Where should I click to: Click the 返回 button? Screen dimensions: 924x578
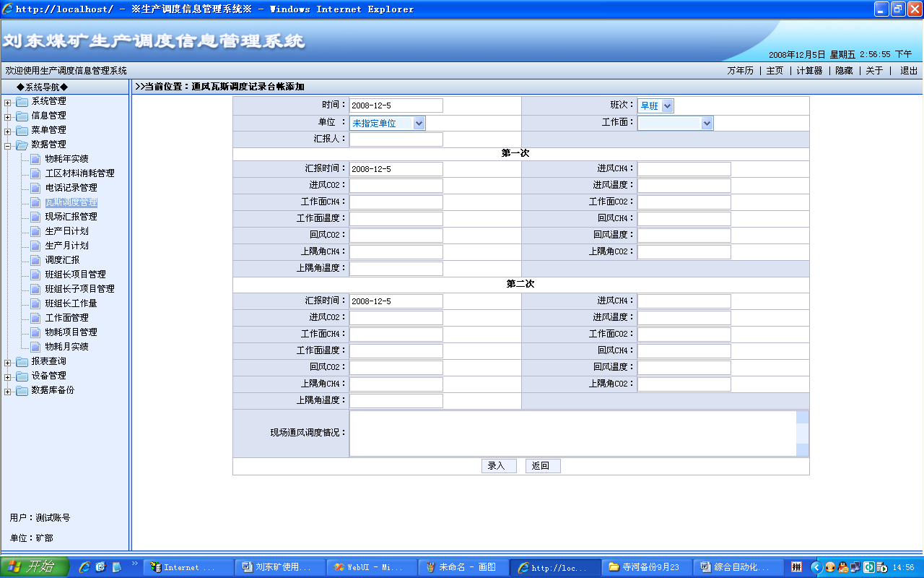tap(542, 466)
